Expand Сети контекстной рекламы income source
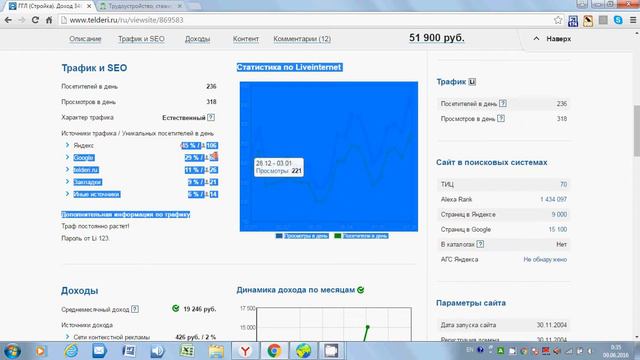This screenshot has height=360, width=640. (68, 337)
